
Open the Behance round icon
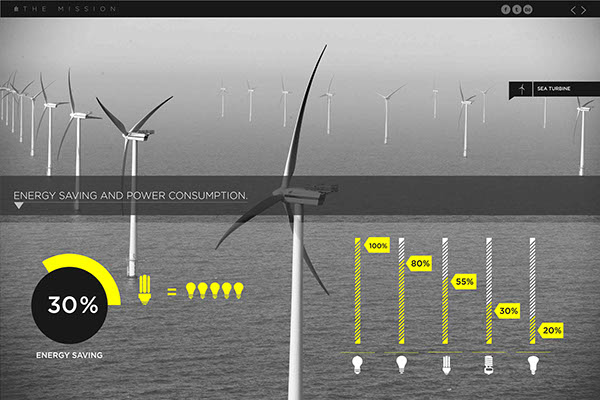528,10
